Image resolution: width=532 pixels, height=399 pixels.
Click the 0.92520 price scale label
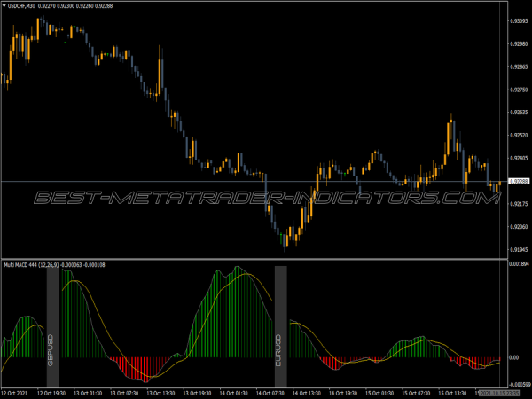point(519,136)
